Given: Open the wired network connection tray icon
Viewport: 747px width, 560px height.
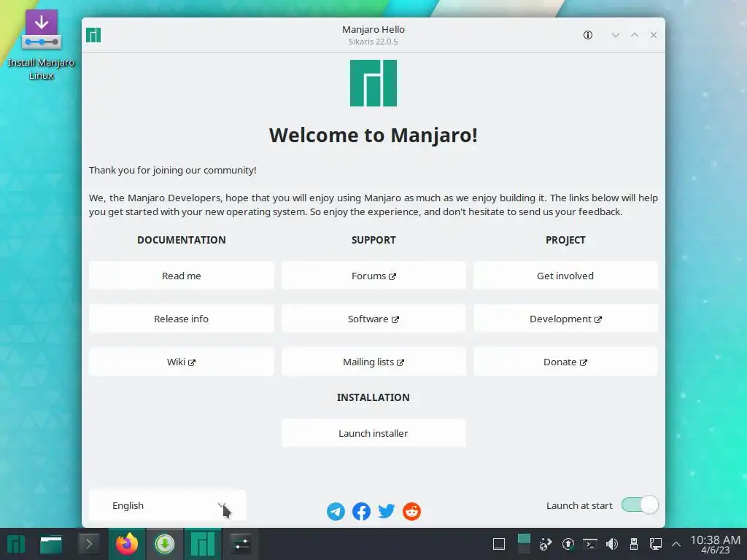Looking at the screenshot, I should (x=656, y=544).
